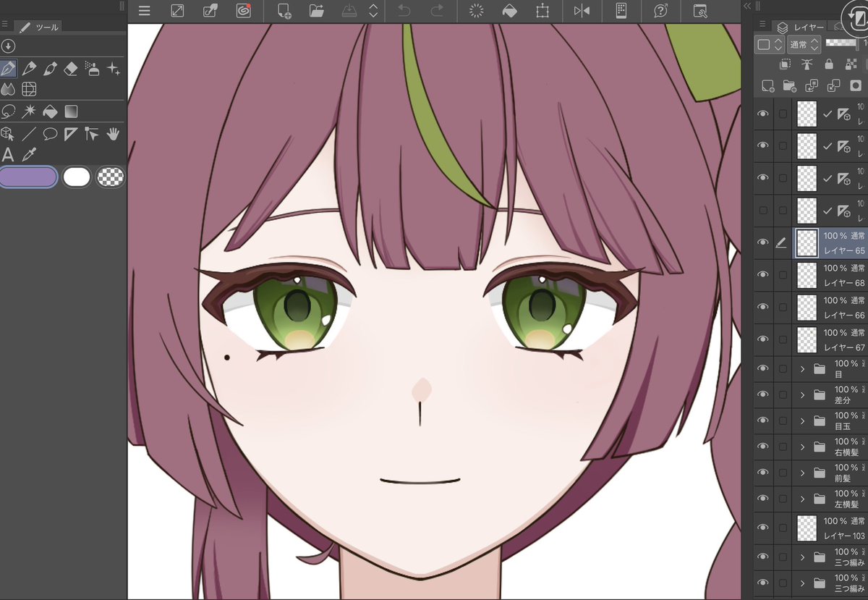The width and height of the screenshot is (868, 600).
Task: Open the command bar settings wrench icon
Action: pyautogui.click(x=699, y=11)
